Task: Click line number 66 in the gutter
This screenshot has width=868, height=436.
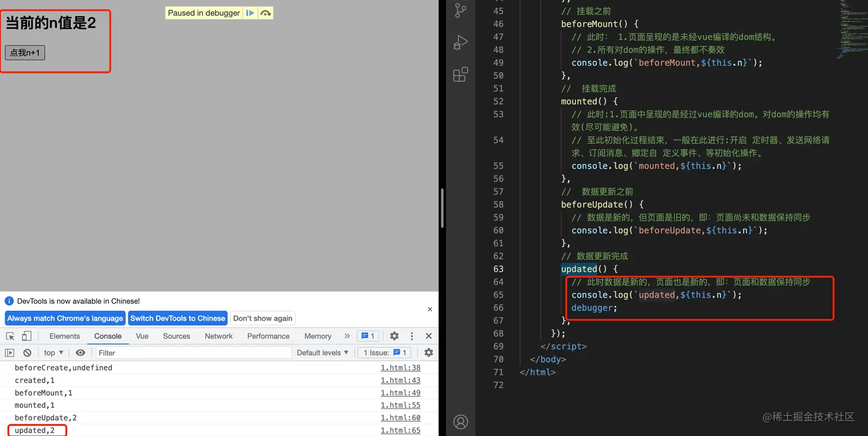Action: (x=498, y=307)
